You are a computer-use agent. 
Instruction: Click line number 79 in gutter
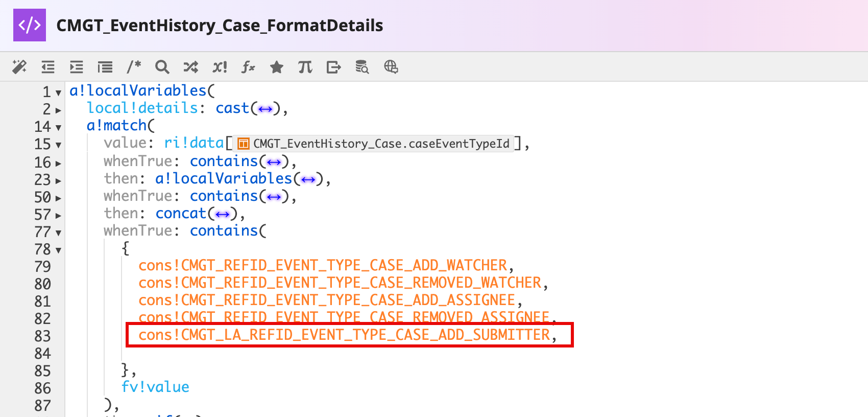click(x=43, y=266)
